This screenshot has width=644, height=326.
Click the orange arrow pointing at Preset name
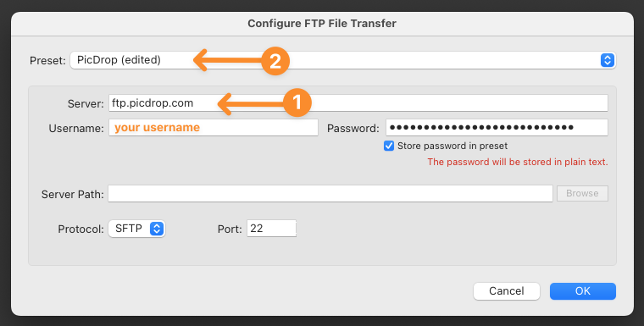228,61
